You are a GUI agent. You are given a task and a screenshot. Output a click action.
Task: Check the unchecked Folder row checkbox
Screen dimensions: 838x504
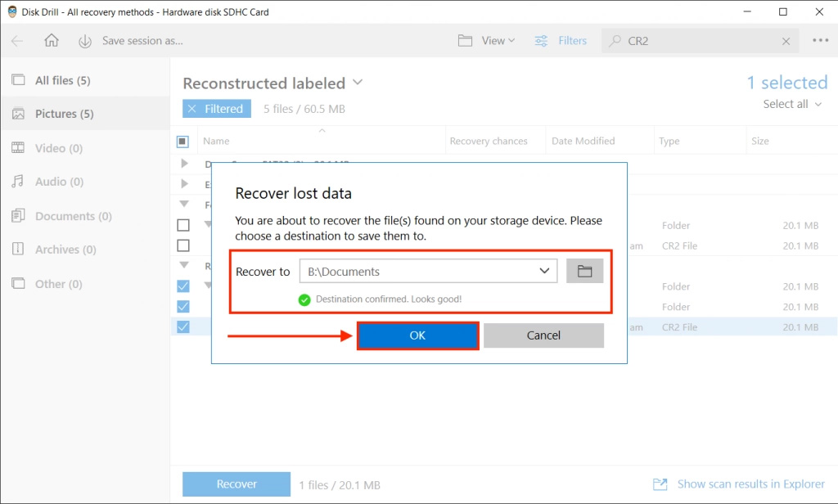(183, 226)
